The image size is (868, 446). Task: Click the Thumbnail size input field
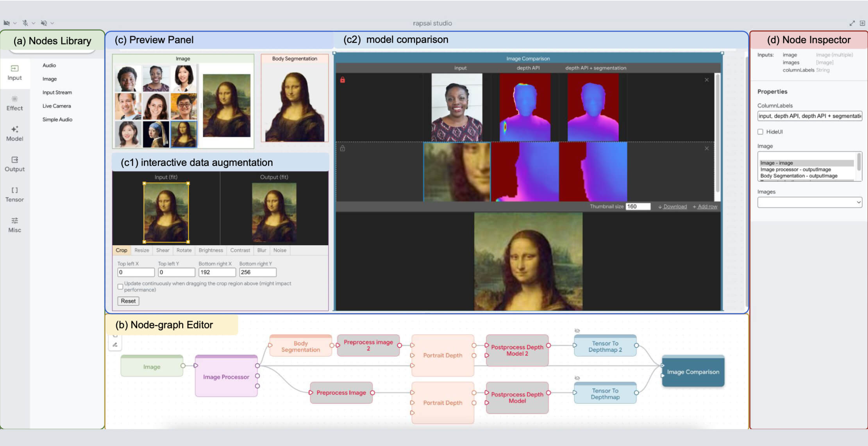point(638,206)
